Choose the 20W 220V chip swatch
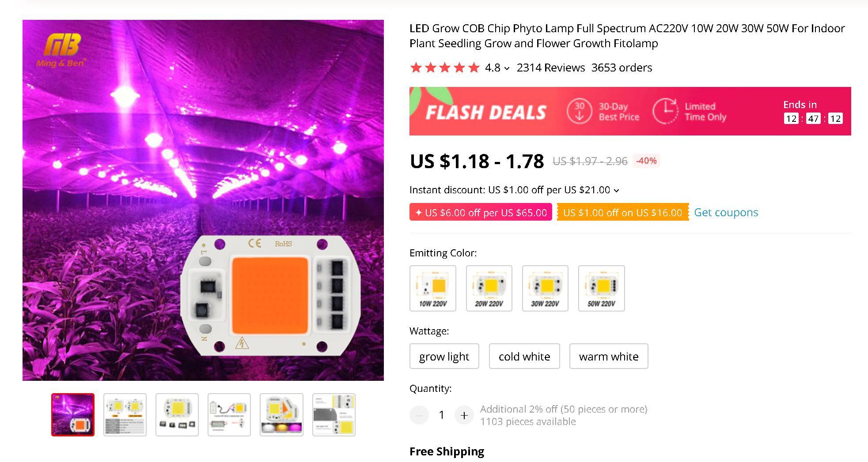The image size is (868, 462). (x=489, y=288)
